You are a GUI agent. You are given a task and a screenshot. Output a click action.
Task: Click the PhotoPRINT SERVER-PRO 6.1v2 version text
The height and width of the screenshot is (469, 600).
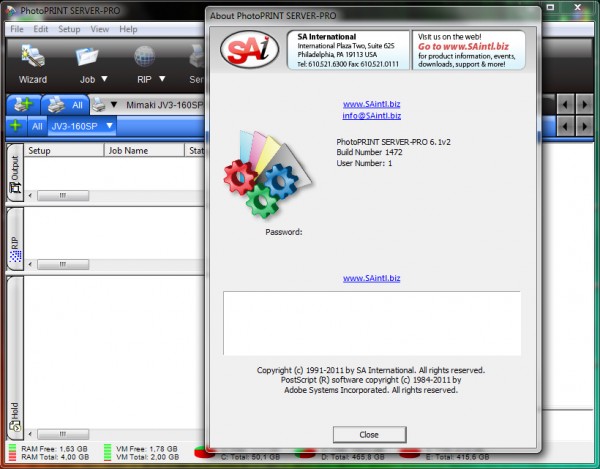tap(393, 142)
